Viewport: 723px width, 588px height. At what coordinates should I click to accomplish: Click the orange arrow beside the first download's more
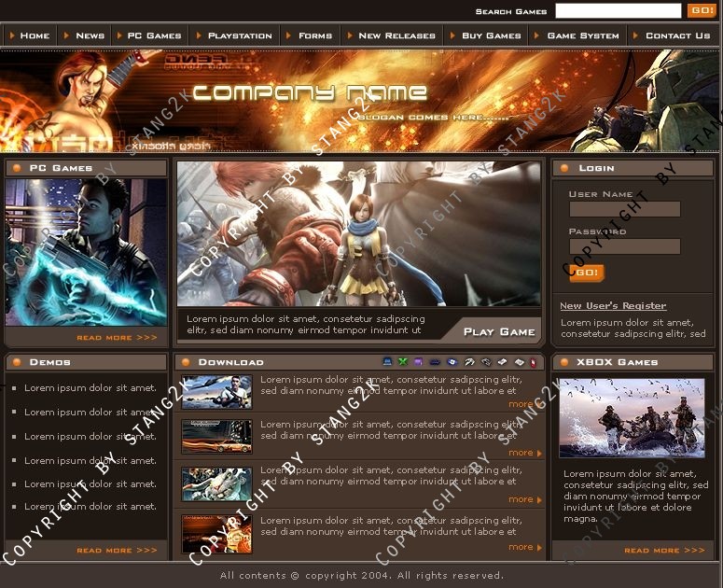coord(539,405)
